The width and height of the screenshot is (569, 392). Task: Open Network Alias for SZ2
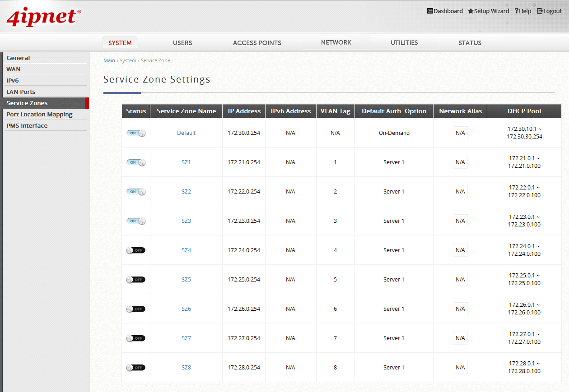click(460, 191)
